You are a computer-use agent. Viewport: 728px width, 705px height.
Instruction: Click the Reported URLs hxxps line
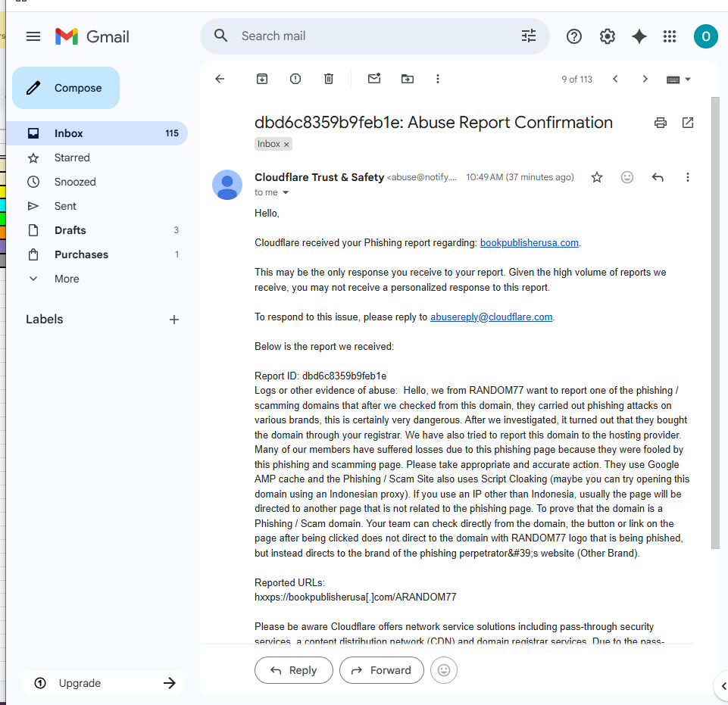coord(355,597)
